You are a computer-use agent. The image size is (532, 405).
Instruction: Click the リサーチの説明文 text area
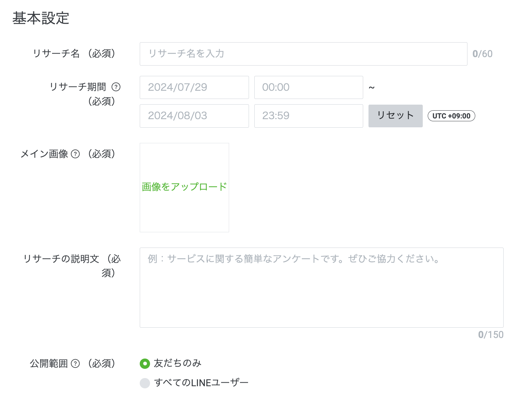321,288
